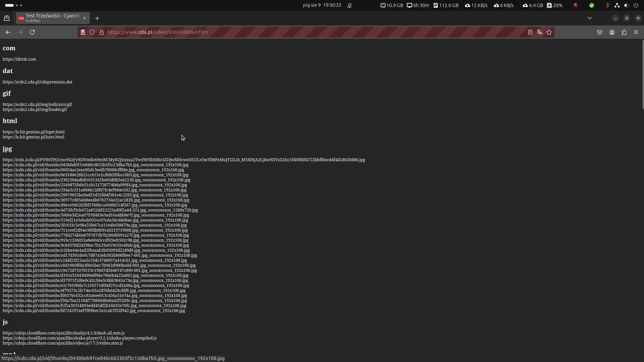This screenshot has height=362, width=644.
Task: Open Firefox account menu
Action: pyautogui.click(x=612, y=32)
